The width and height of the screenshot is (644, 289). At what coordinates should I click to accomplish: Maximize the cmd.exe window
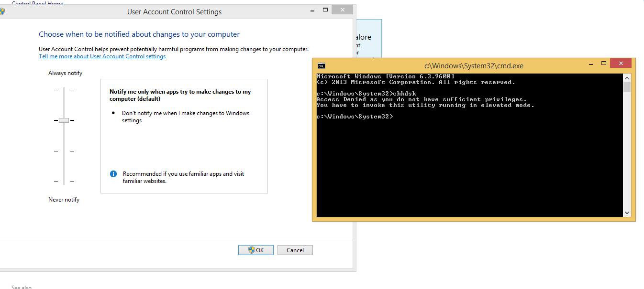click(x=604, y=64)
